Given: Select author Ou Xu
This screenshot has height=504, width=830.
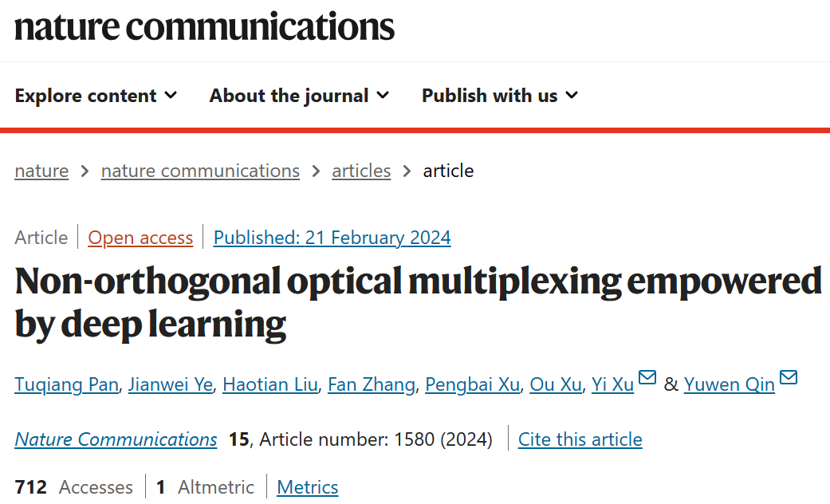Looking at the screenshot, I should click(556, 384).
